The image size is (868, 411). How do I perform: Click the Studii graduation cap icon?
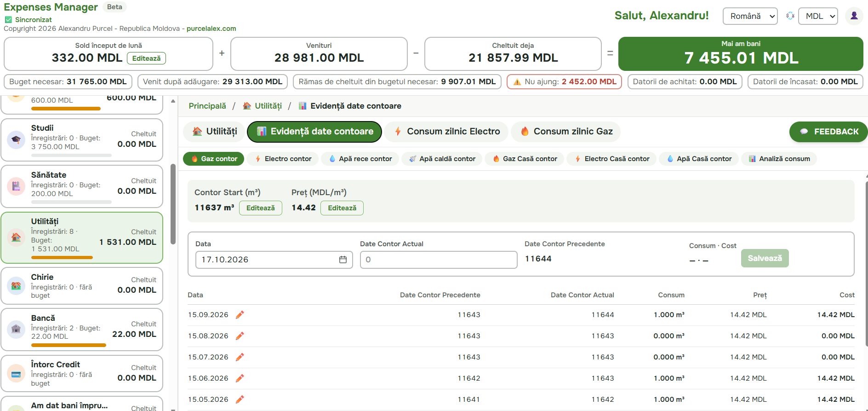(x=16, y=140)
